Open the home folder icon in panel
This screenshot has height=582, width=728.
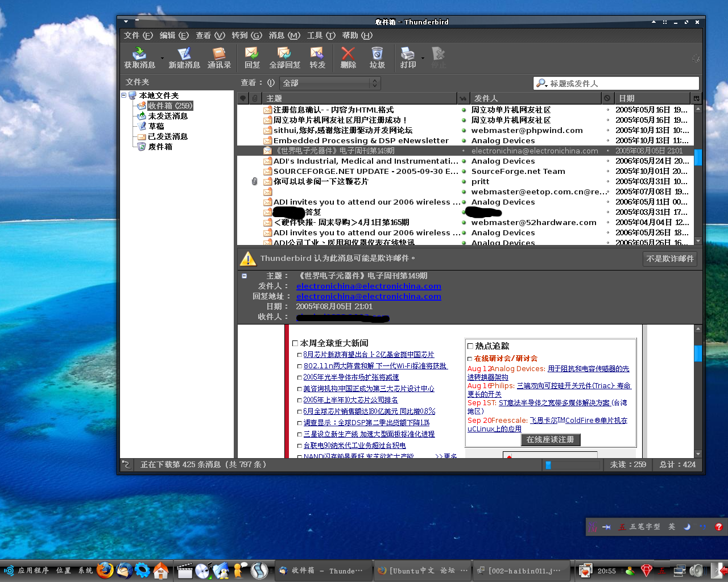tap(162, 570)
